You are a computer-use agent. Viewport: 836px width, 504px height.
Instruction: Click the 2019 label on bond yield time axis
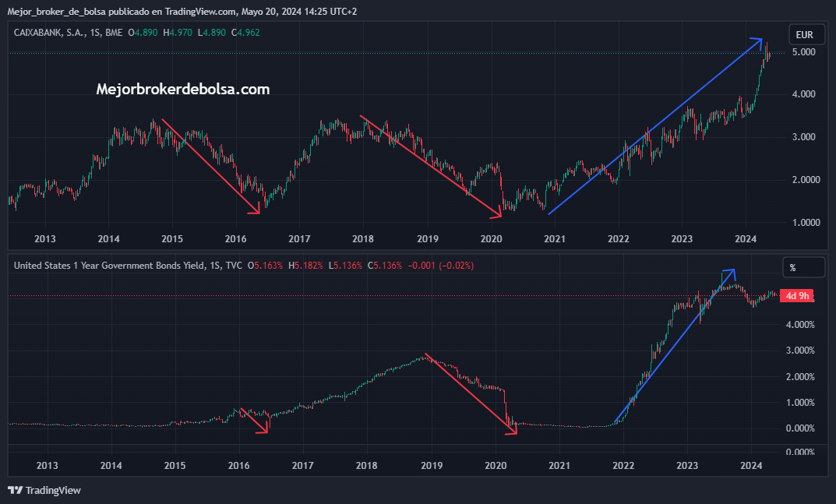(432, 466)
